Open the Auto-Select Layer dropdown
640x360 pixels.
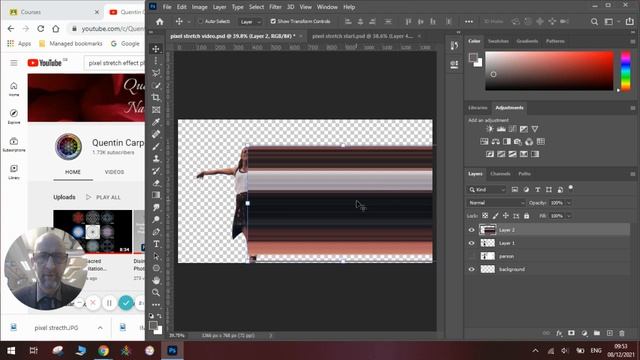[251, 22]
